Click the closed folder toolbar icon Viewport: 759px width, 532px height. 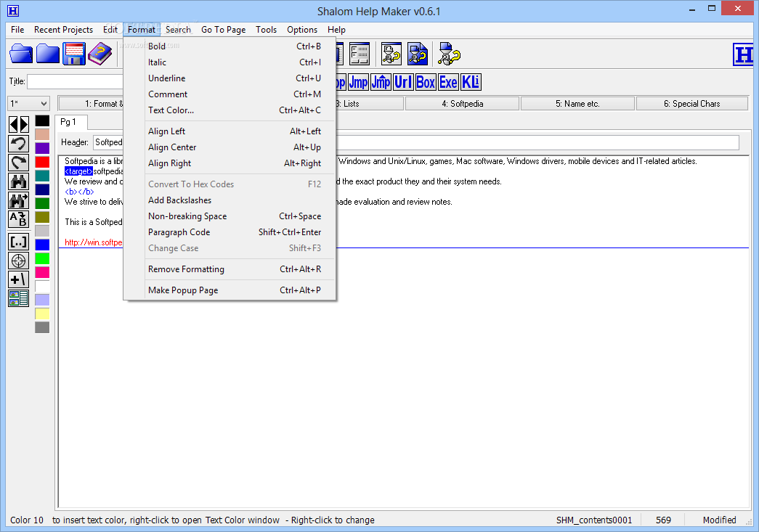click(x=47, y=54)
